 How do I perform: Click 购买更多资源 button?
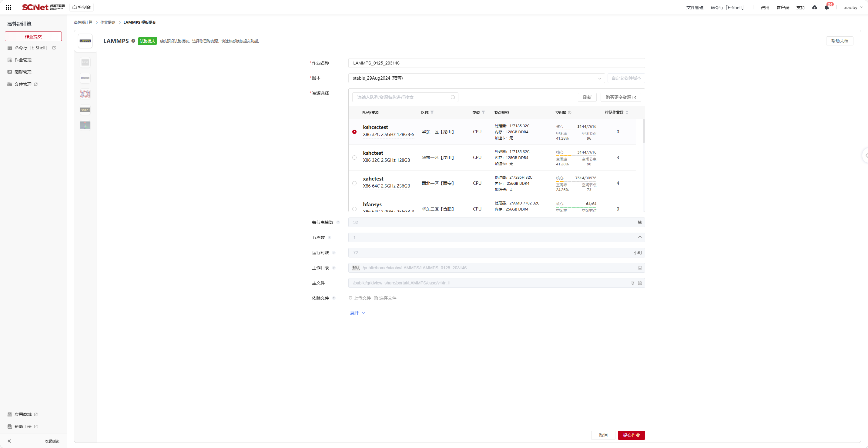pos(621,97)
